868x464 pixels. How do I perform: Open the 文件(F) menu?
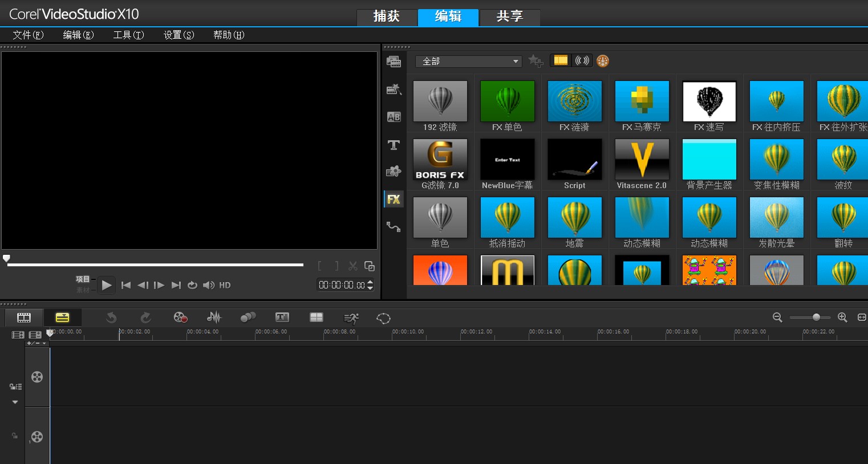click(28, 35)
